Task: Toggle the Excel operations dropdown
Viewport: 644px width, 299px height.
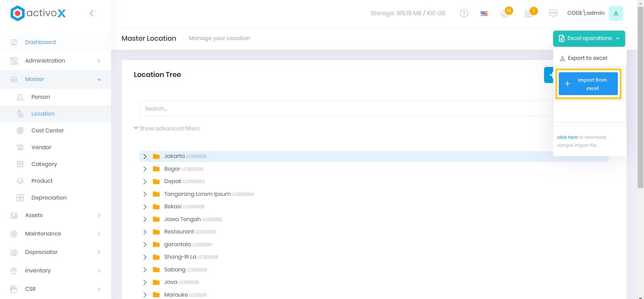Action: pyautogui.click(x=588, y=38)
